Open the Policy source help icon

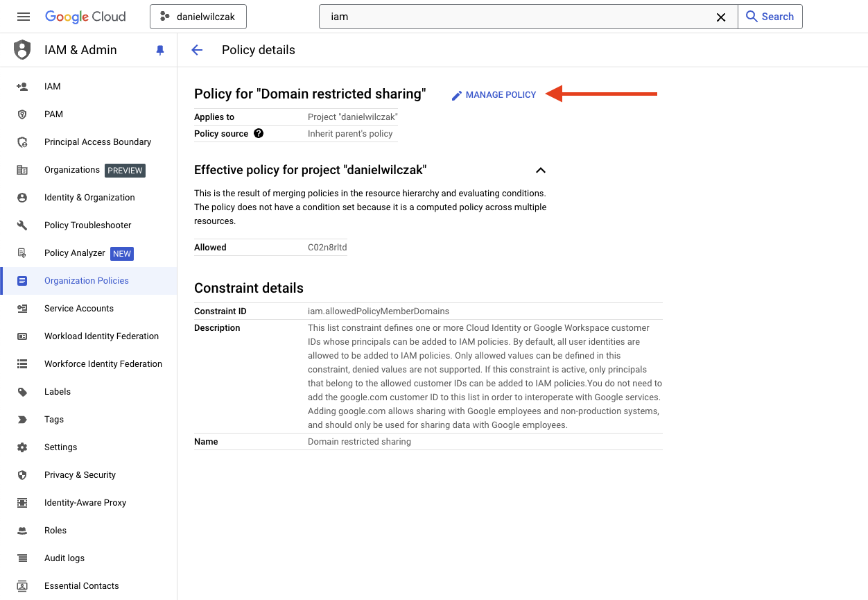(259, 133)
